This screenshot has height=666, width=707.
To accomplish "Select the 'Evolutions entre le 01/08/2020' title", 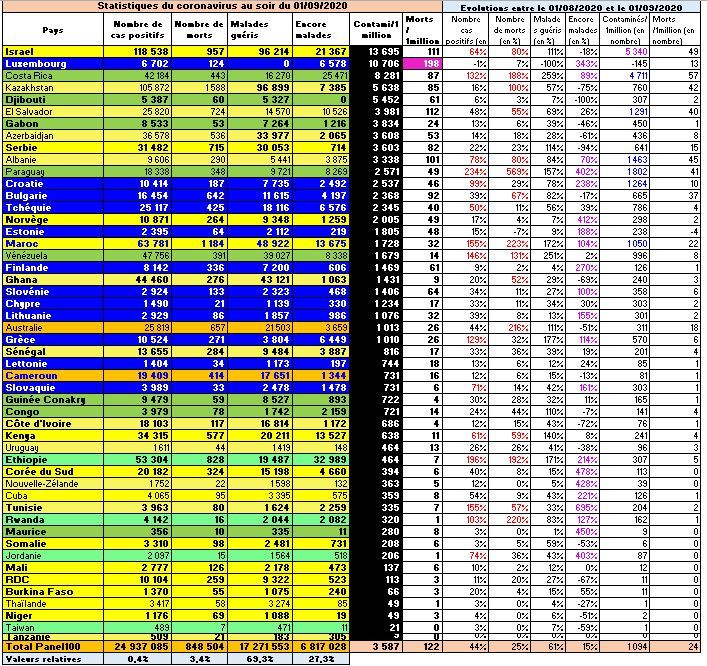I will tap(571, 8).
